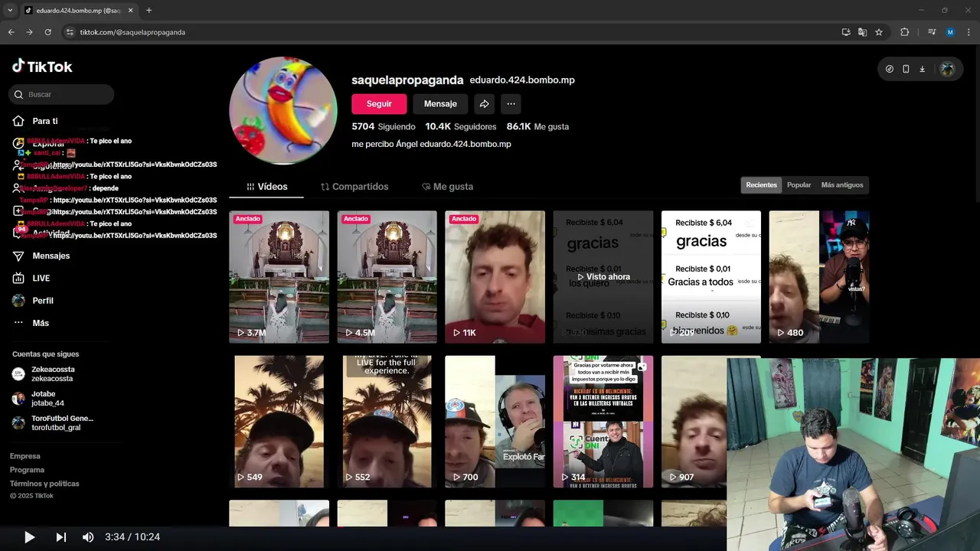
Task: Click the banana profile picture
Action: [x=283, y=110]
